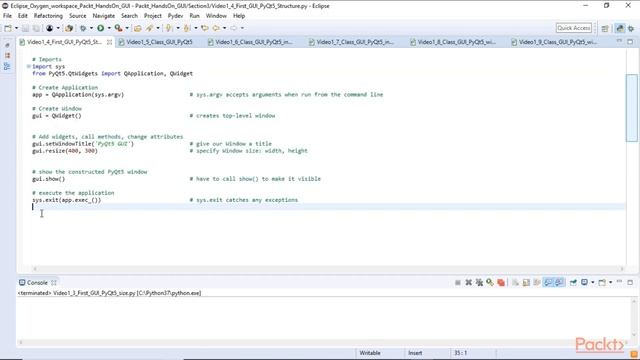
Task: Toggle Scroll Lock in console toolbar
Action: point(526,282)
